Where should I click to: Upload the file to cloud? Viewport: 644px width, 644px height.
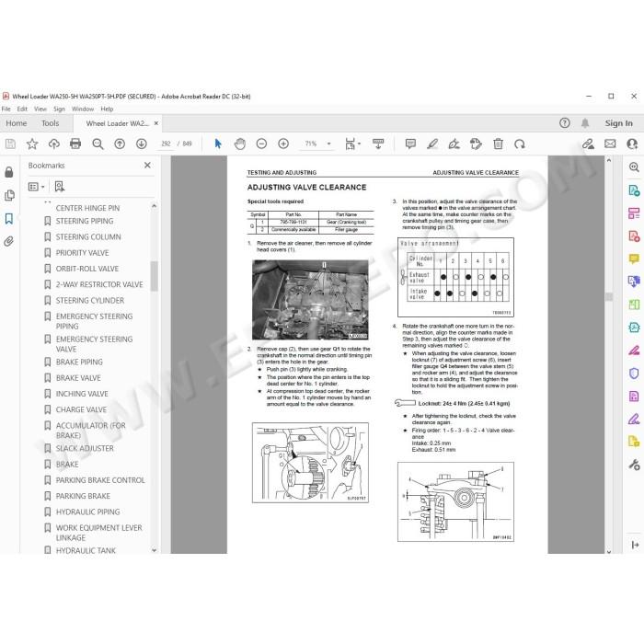click(x=53, y=144)
